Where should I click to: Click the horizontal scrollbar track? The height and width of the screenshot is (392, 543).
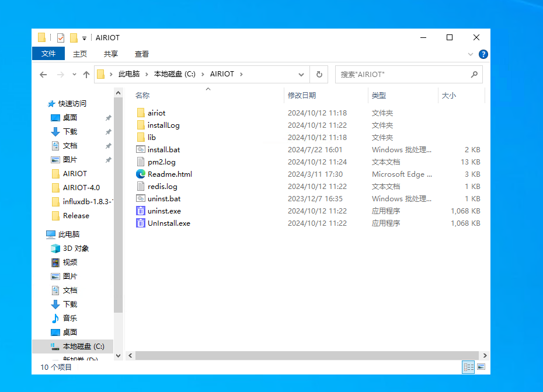coord(307,356)
